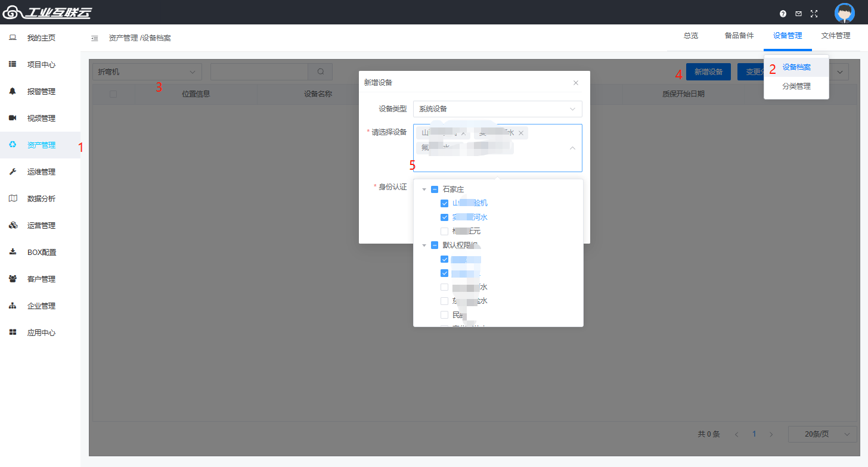Click the 新增设备 button
Viewport: 868px width, 467px height.
pyautogui.click(x=708, y=72)
